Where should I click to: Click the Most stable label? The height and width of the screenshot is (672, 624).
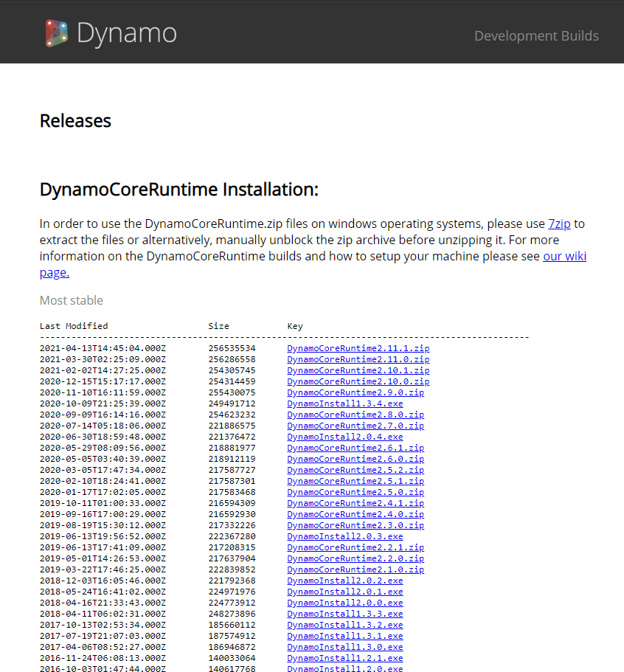pos(71,300)
